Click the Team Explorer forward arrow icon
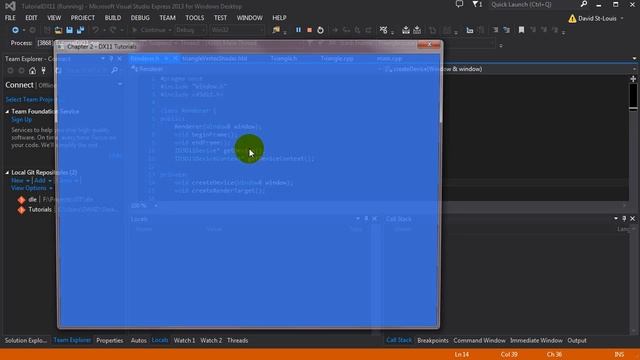Viewport: 640px width, 360px height. pyautogui.click(x=21, y=71)
